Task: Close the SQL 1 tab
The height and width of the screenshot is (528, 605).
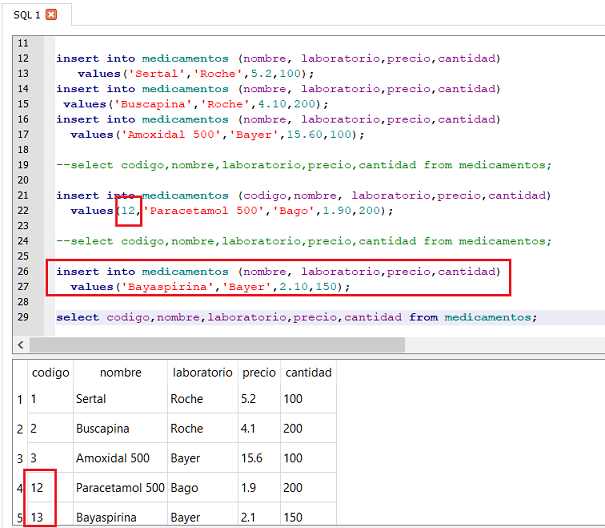Action: pos(51,15)
